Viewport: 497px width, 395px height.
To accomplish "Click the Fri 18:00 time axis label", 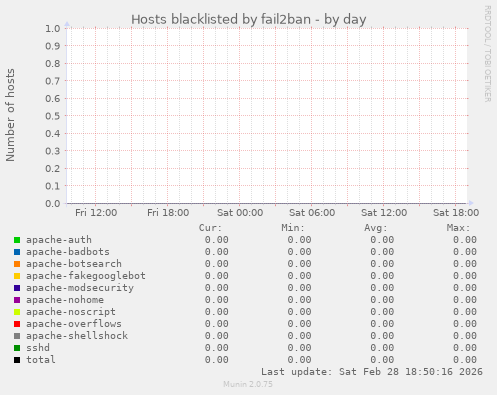I will 168,213.
